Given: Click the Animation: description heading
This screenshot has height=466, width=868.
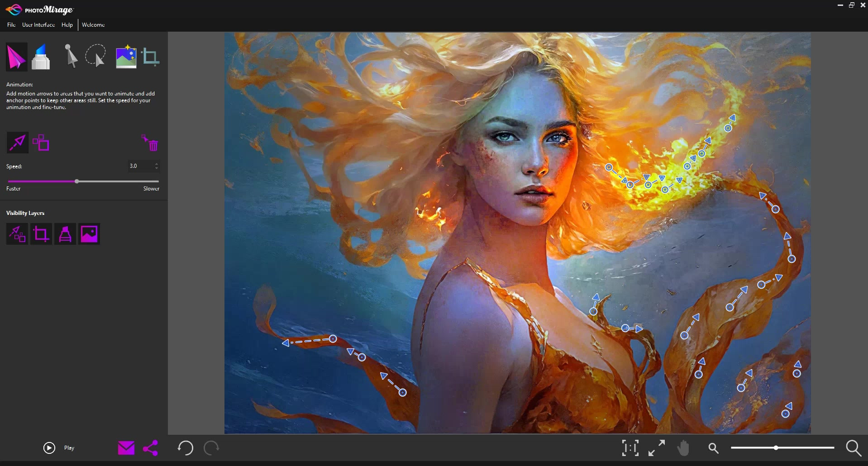Looking at the screenshot, I should point(19,85).
